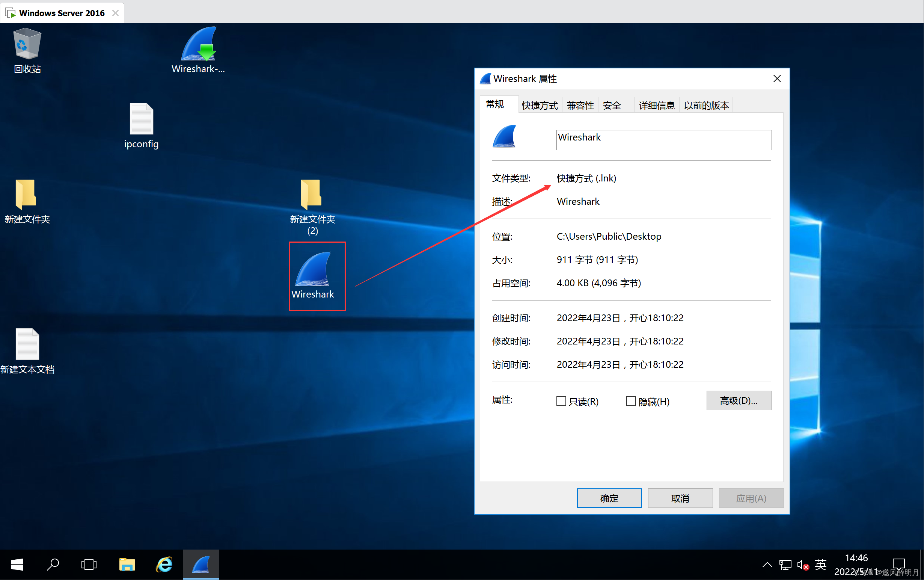Viewport: 924px width, 580px height.
Task: Click location text C:\Users\Public\Desktop
Action: tap(609, 237)
